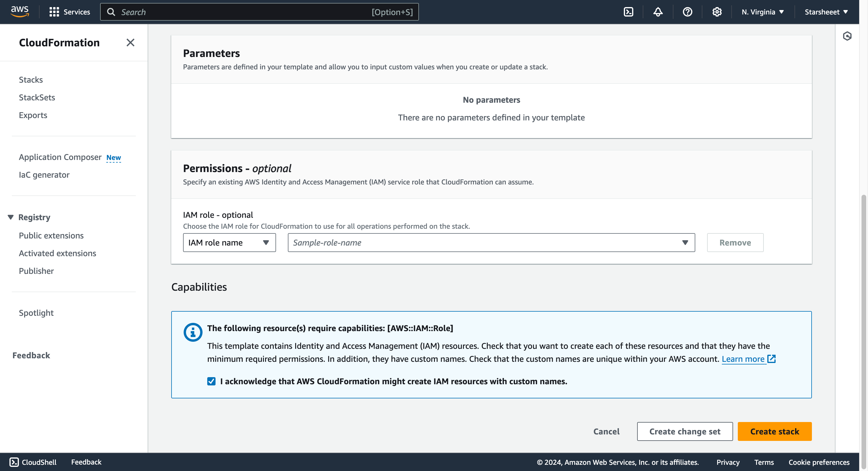Open the N. Virginia region dropdown

pos(763,12)
